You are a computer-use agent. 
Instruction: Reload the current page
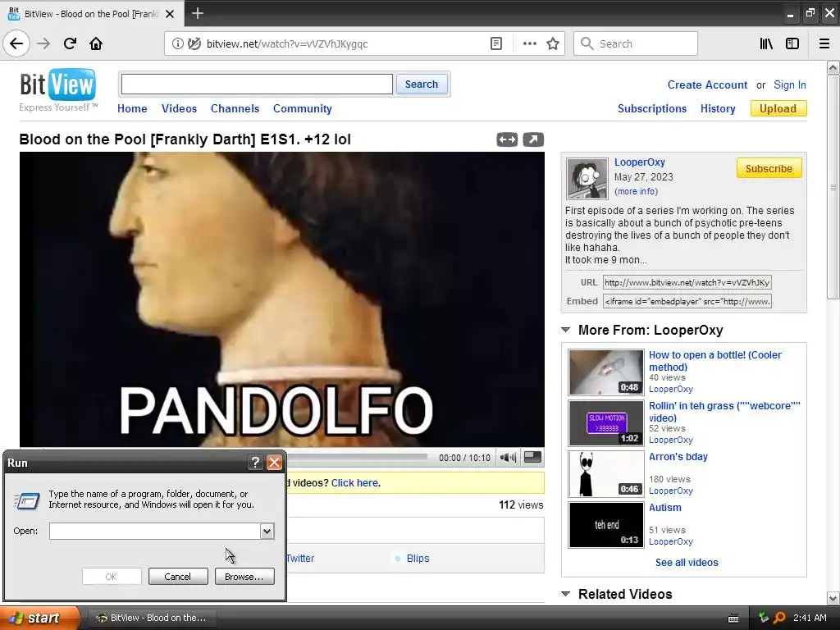[70, 43]
